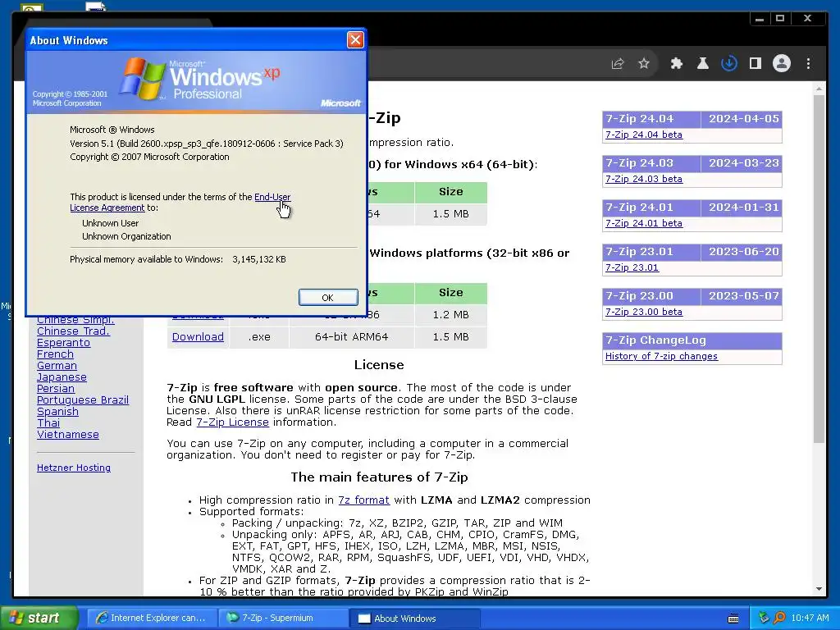Click the 7-Zip ChangeLog header
Screen dimensions: 840x630
[692, 340]
